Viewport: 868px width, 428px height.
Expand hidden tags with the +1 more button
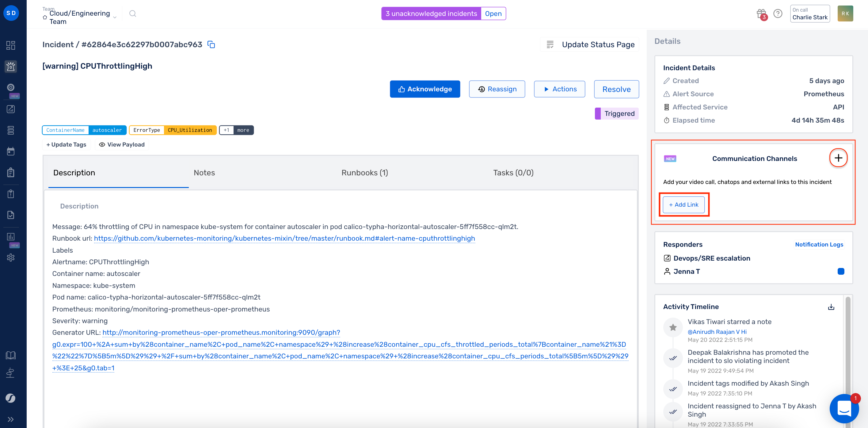[x=236, y=130]
